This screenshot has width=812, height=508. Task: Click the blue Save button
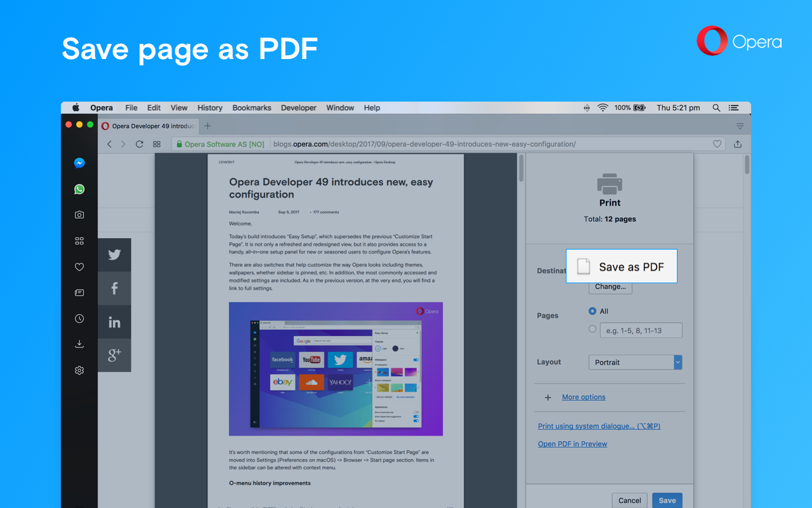(667, 500)
